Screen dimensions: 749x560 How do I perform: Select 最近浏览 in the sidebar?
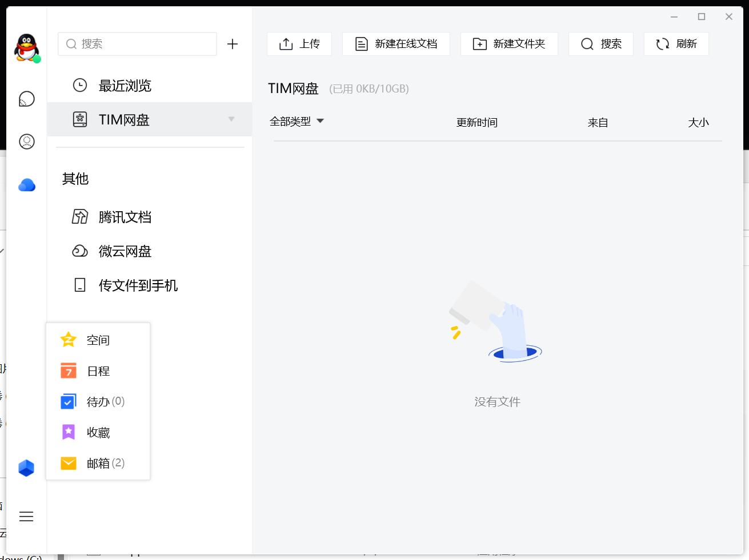coord(150,86)
